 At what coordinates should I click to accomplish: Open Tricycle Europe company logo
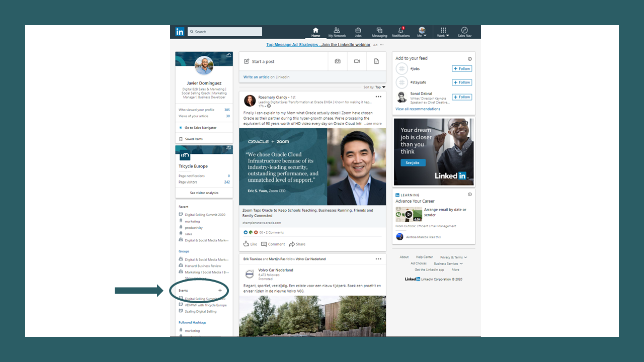[185, 155]
